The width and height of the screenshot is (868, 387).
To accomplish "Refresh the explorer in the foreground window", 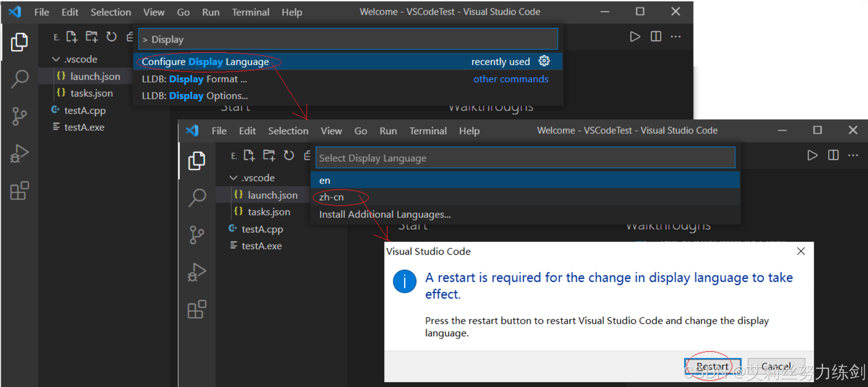I will [289, 155].
